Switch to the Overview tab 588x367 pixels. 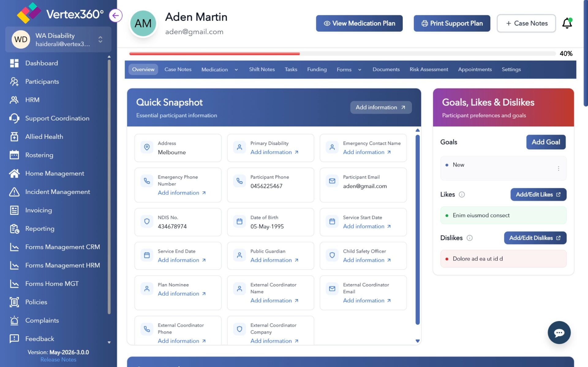coord(143,69)
